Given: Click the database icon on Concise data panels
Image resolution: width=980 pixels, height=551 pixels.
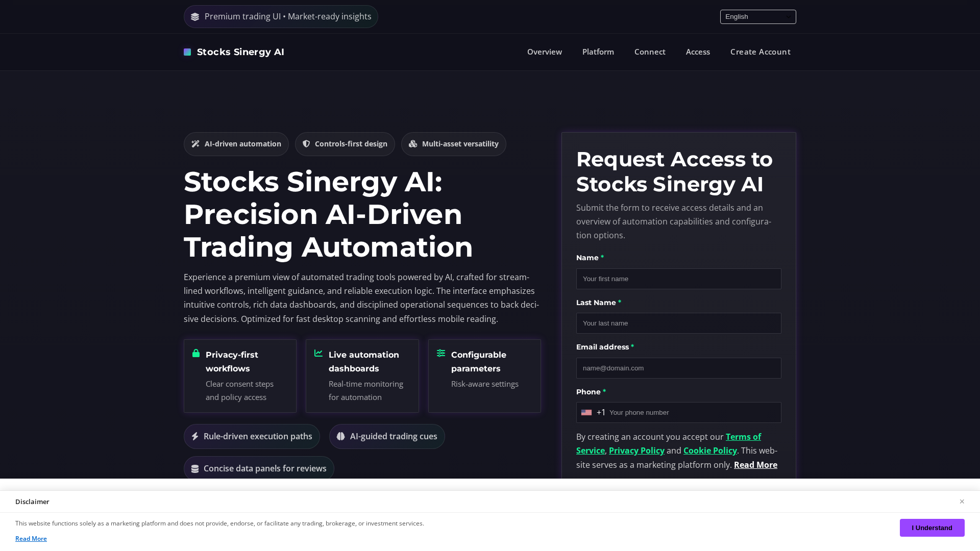Looking at the screenshot, I should (195, 469).
